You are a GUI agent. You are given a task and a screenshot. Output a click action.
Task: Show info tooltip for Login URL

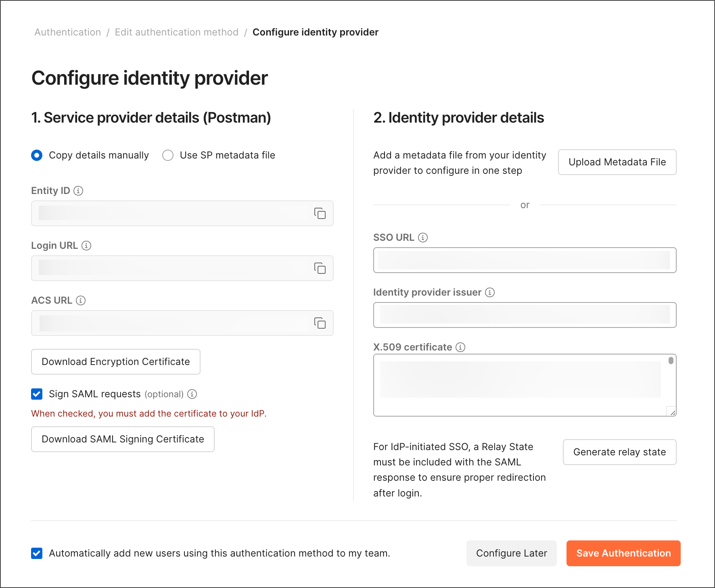(x=86, y=246)
